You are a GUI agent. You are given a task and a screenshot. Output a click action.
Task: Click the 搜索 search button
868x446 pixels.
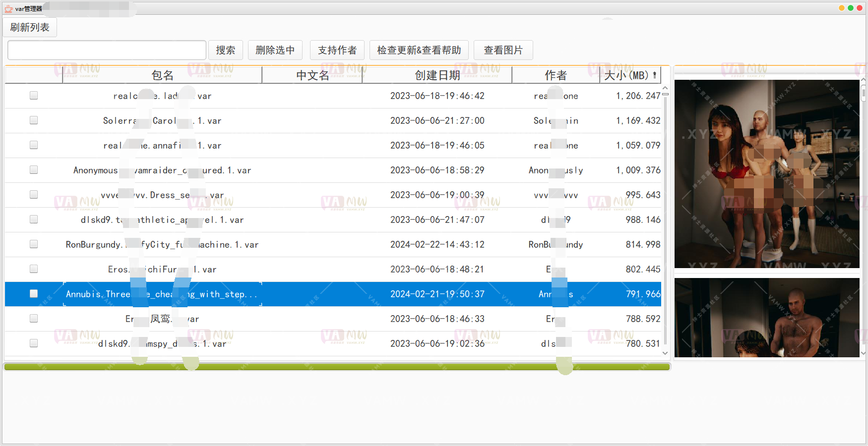(226, 50)
